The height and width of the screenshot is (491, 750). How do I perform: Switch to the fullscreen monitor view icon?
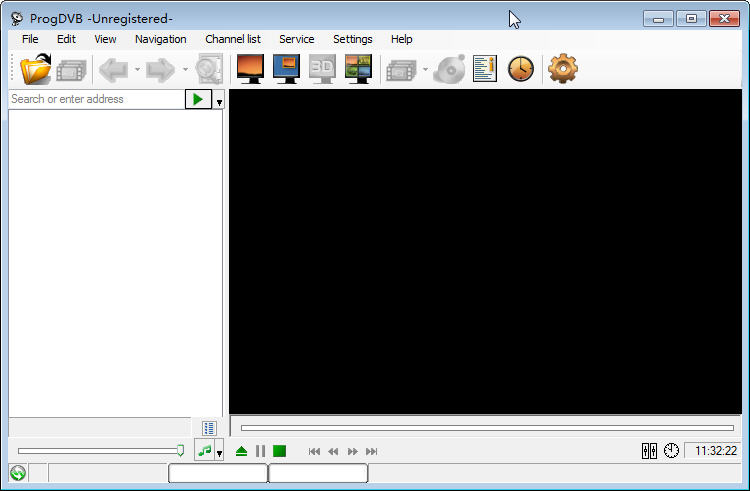pyautogui.click(x=250, y=69)
